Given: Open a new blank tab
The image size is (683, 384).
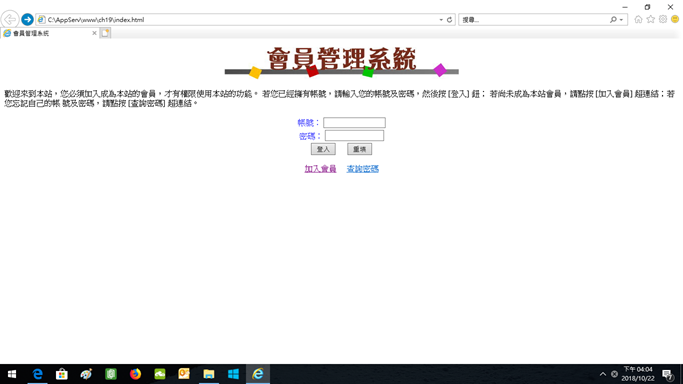Looking at the screenshot, I should (x=105, y=33).
